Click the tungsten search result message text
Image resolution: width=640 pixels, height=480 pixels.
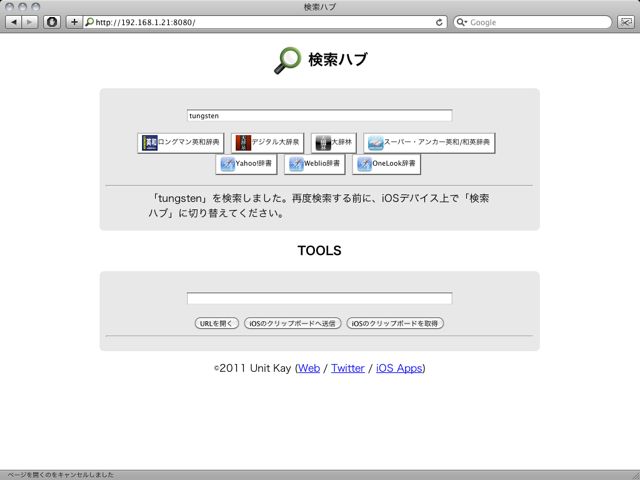pyautogui.click(x=319, y=206)
